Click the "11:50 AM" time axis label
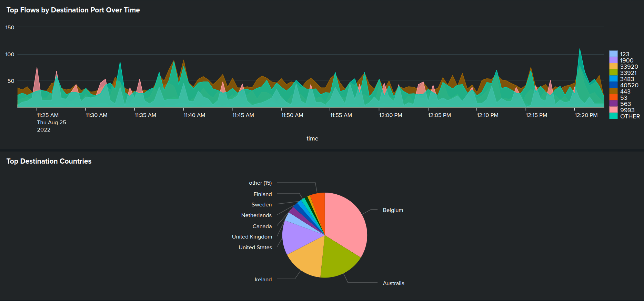Image resolution: width=644 pixels, height=301 pixels. 292,115
